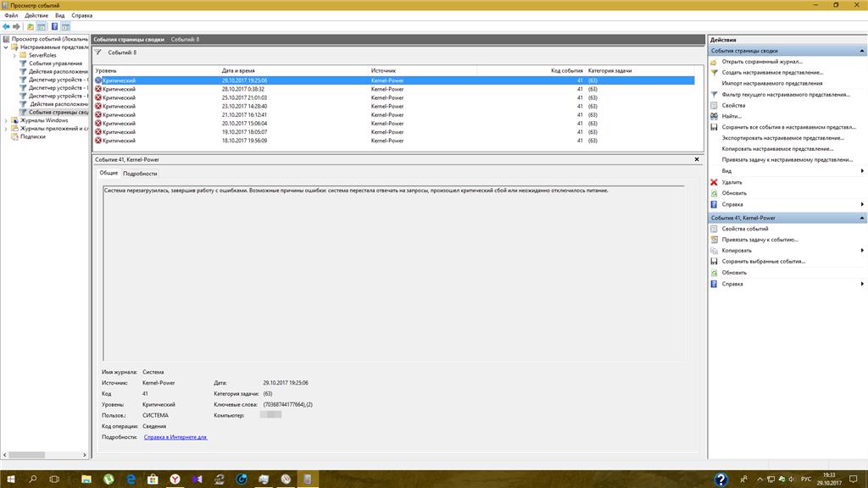Collapse the 'Настраиваемые представления' tree node
Viewport: 868px width, 488px height.
(6, 47)
